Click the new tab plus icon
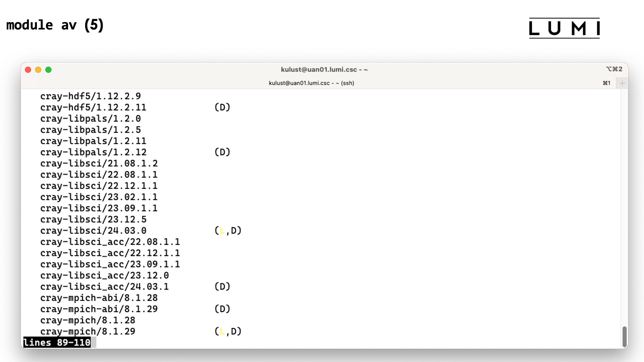The image size is (644, 362). (x=622, y=83)
